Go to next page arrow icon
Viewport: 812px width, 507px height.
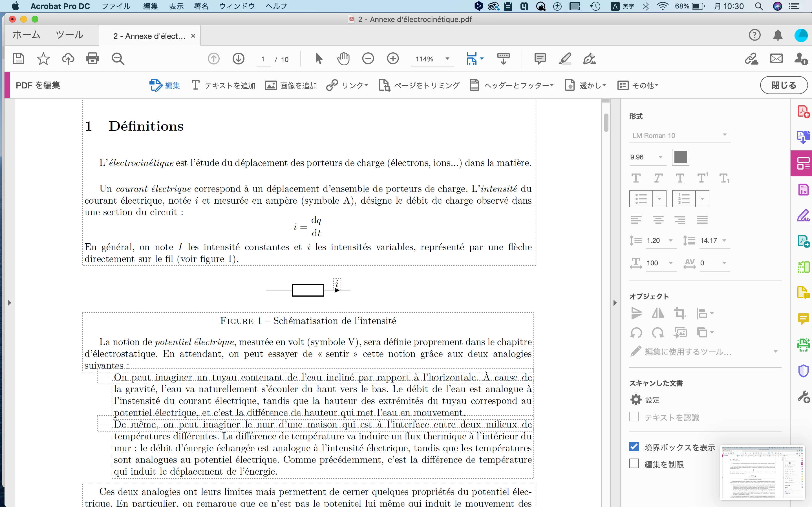point(238,59)
